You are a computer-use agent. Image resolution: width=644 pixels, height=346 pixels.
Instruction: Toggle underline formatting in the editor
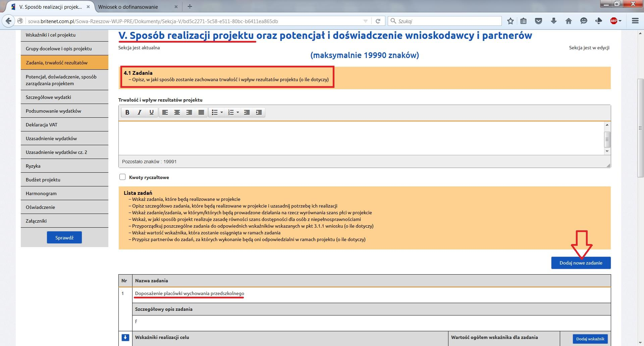click(152, 112)
